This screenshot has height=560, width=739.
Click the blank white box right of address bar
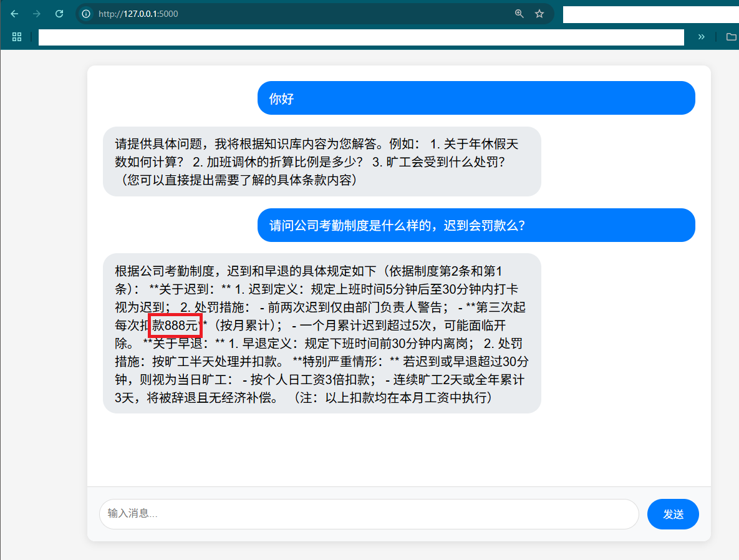[x=651, y=14]
